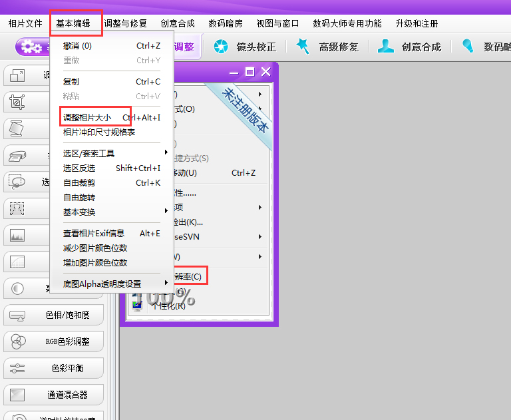Expand the 选区/套索工具 submenu arrow
Image resolution: width=511 pixels, height=420 pixels.
click(166, 152)
